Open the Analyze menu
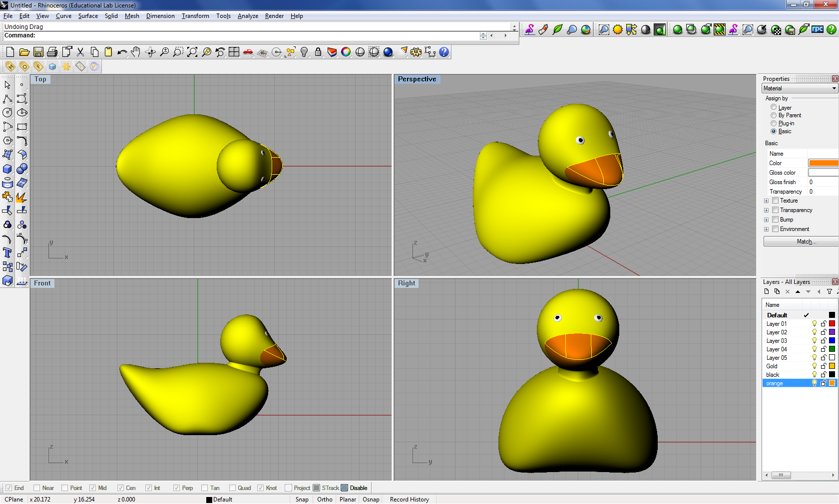 pyautogui.click(x=248, y=16)
